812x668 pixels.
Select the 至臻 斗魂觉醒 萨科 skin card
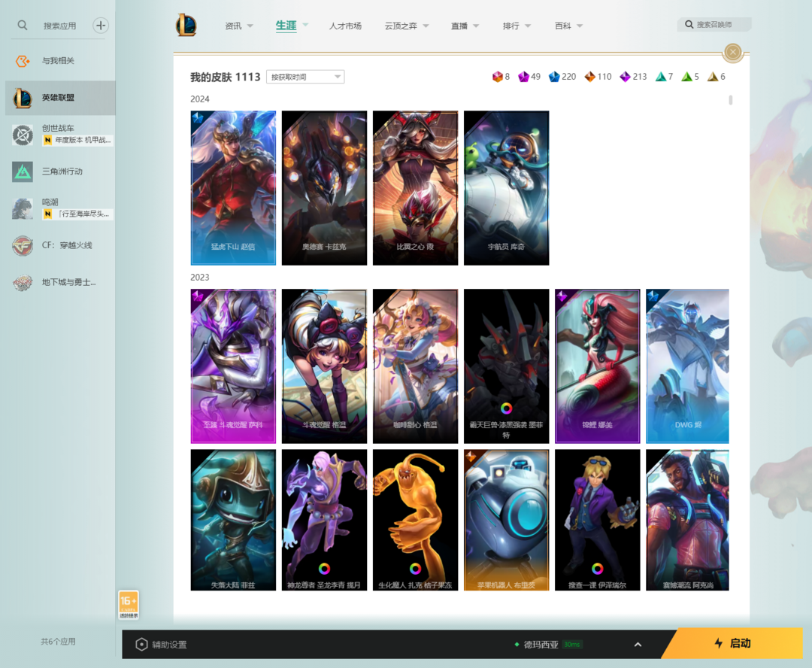coord(233,366)
